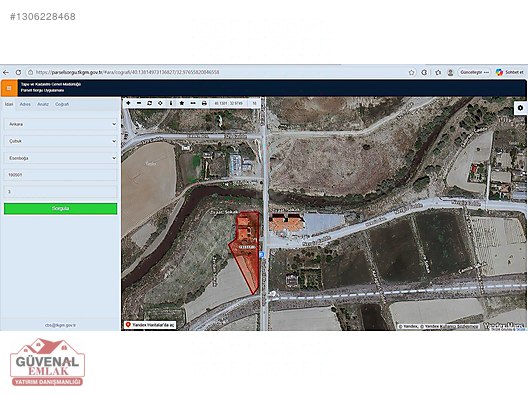
Task: Open the Copilot Sohbet et button
Action: pyautogui.click(x=509, y=72)
